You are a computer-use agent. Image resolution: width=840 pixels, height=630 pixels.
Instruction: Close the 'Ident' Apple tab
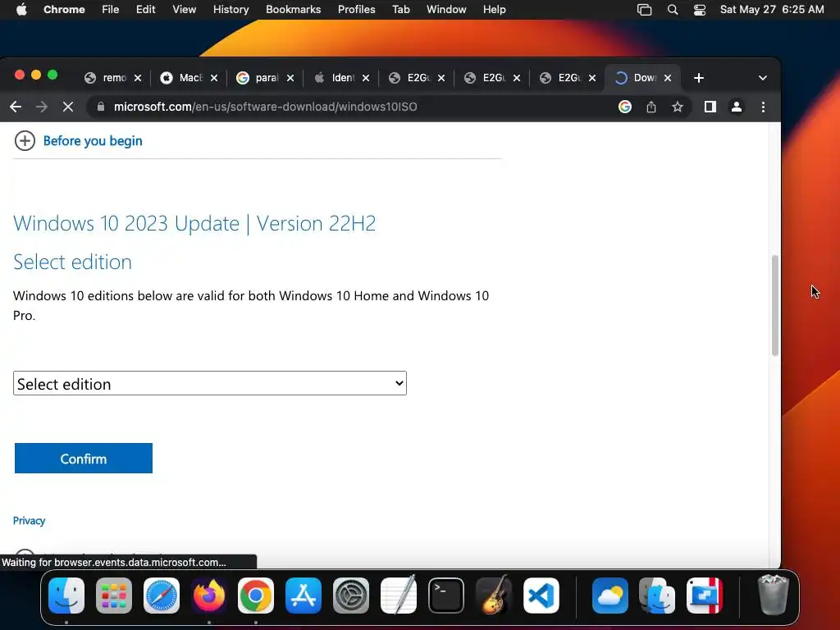click(365, 78)
